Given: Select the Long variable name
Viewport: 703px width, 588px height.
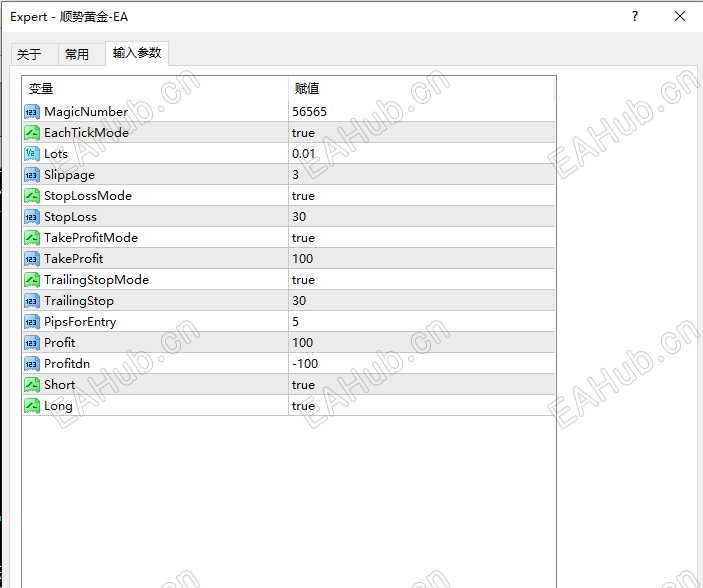Looking at the screenshot, I should 58,406.
